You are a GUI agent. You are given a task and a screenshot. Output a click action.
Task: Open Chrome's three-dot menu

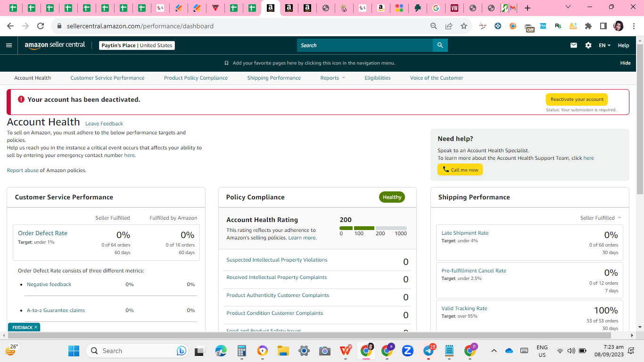[633, 26]
